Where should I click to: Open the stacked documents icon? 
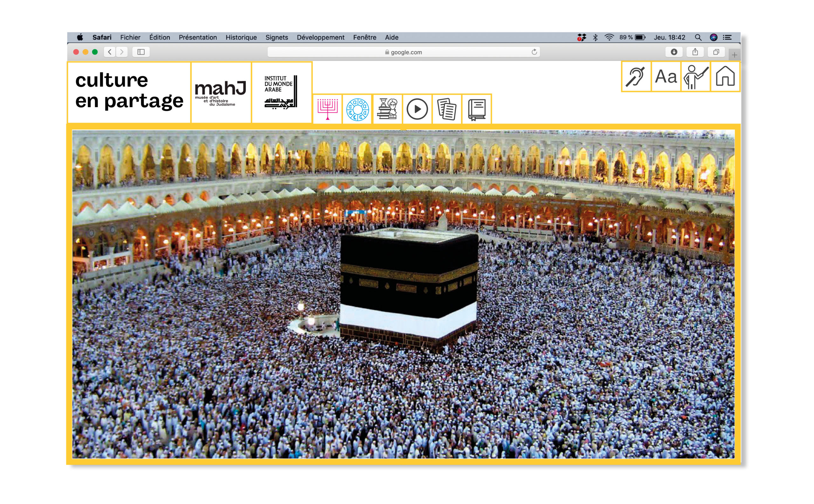(x=447, y=109)
